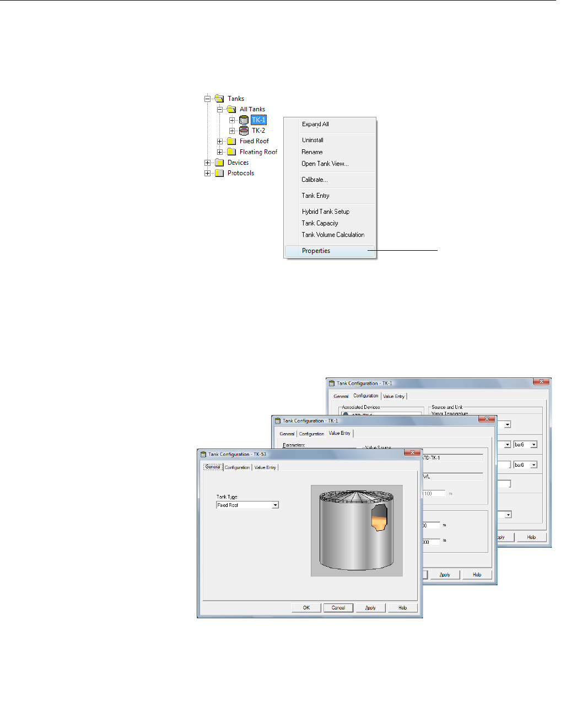Image resolution: width=566 pixels, height=728 pixels.
Task: Collapse the All Tanks node
Action: click(x=220, y=110)
